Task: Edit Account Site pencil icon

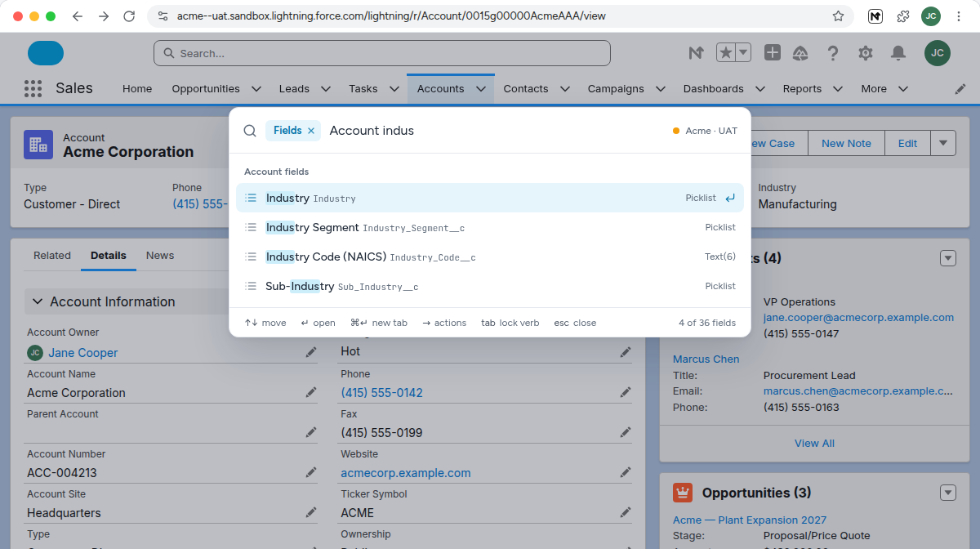Action: pos(311,512)
